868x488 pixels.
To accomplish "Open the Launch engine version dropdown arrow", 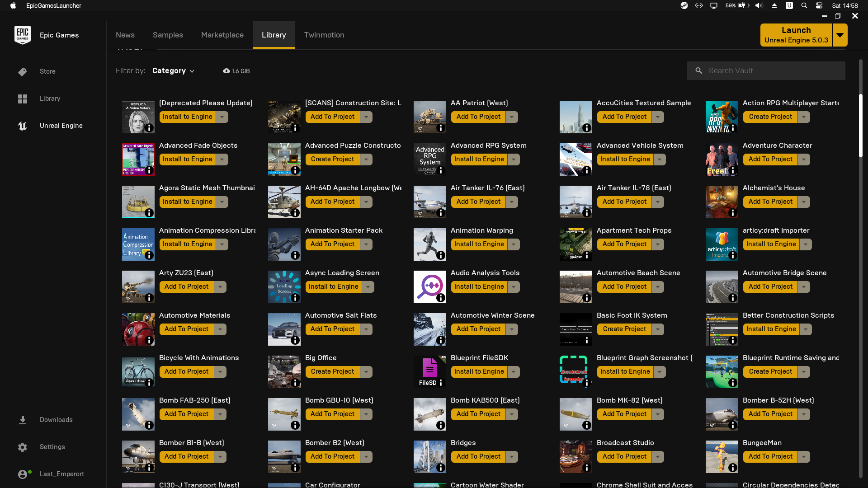I will [x=840, y=35].
